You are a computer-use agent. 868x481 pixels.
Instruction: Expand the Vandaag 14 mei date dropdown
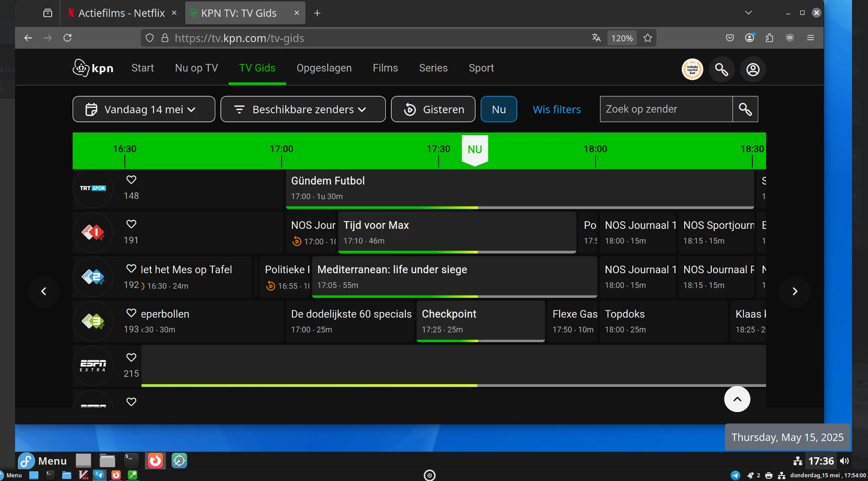144,109
